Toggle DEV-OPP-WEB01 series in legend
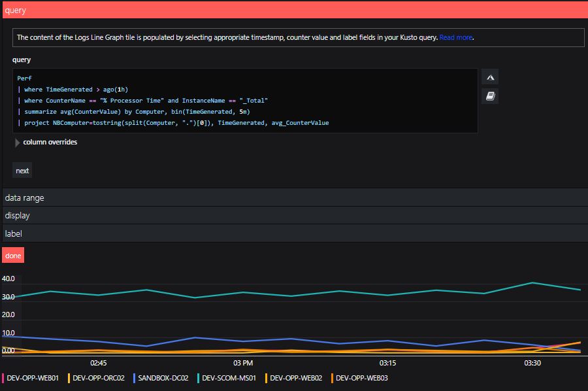 coord(33,378)
